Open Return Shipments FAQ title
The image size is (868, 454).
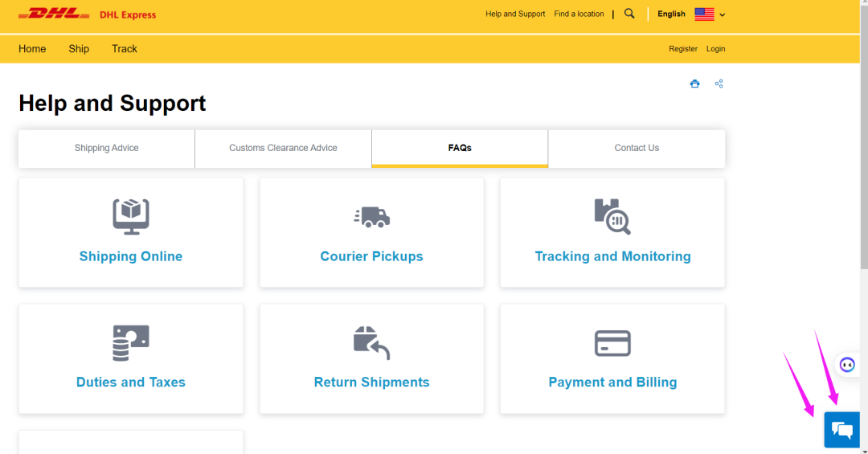(371, 382)
